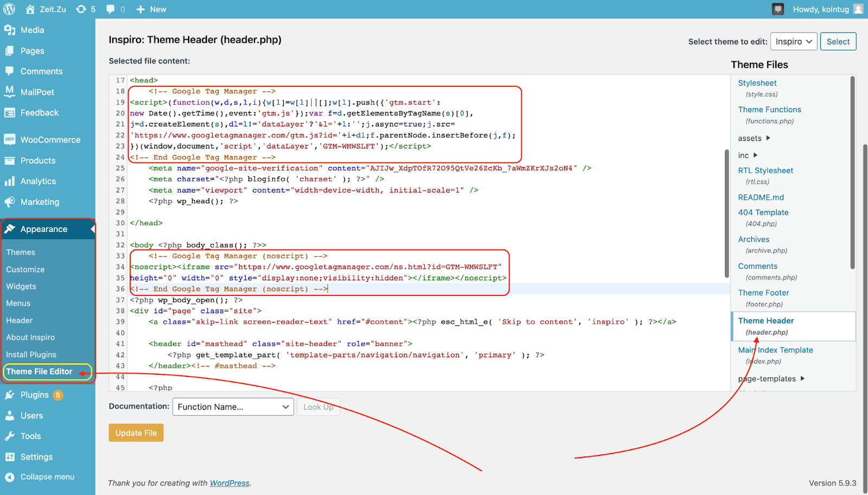The width and height of the screenshot is (868, 495).
Task: Open the Header submenu item
Action: point(20,320)
